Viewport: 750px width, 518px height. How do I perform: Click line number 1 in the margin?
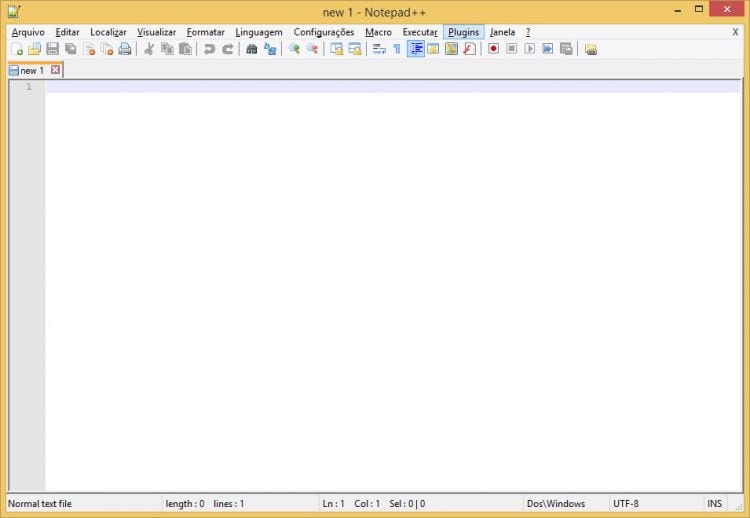[29, 87]
